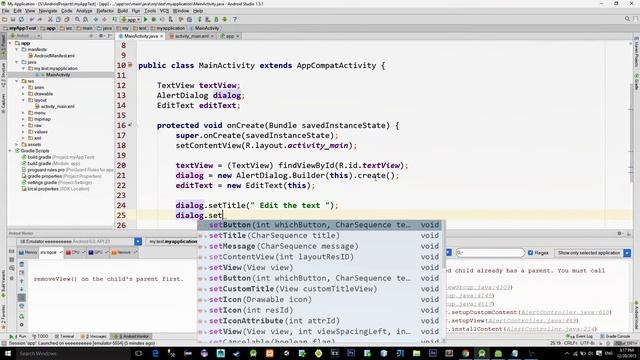Undo via the toolbar arrow icon
640x360 pixels.
(31, 19)
